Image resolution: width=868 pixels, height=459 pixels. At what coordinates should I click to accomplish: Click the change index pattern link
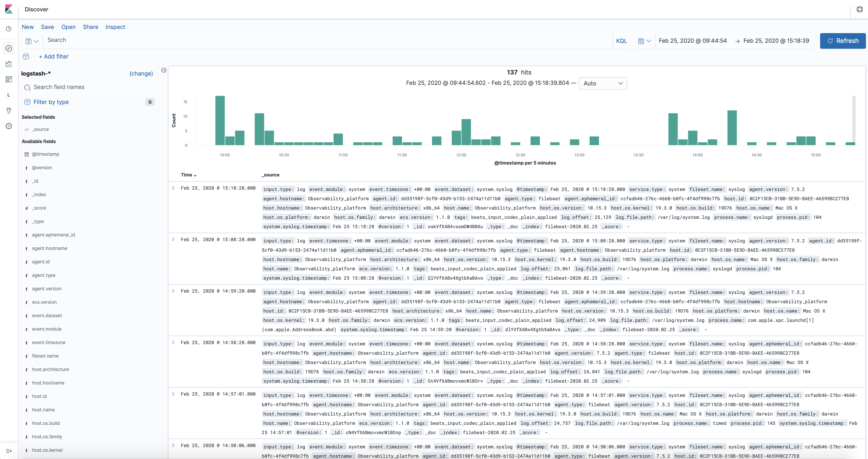(x=141, y=73)
